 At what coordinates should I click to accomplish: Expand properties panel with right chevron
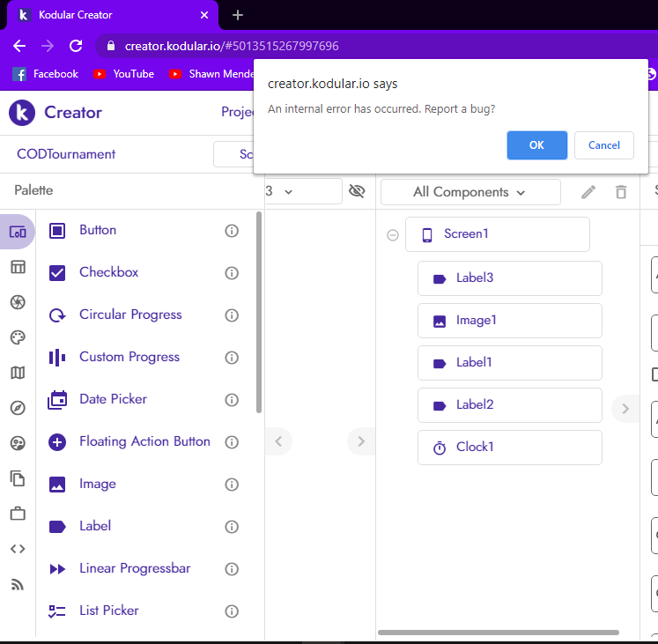tap(625, 409)
